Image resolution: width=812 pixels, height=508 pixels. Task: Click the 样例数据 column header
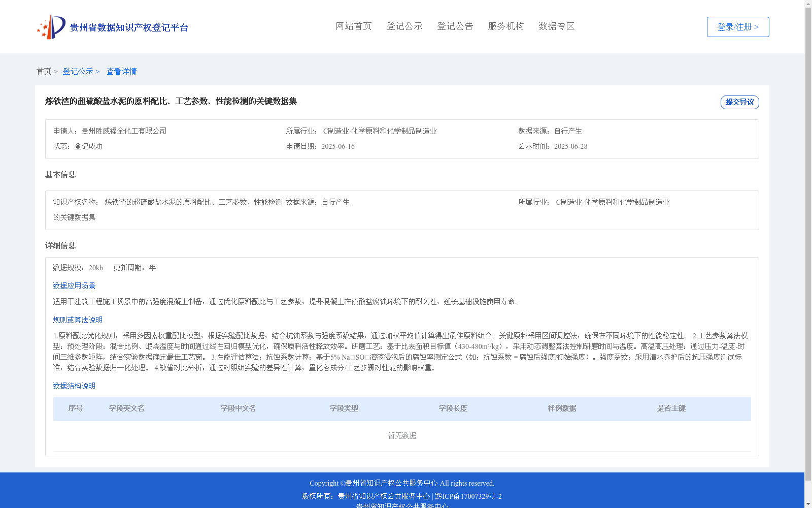tap(562, 408)
